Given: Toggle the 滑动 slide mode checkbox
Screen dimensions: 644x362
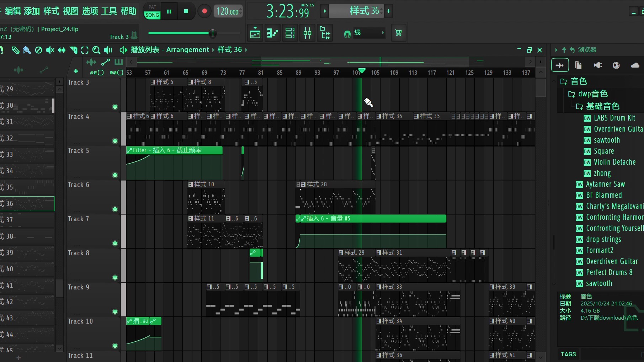Looking at the screenshot, I should coord(120,73).
